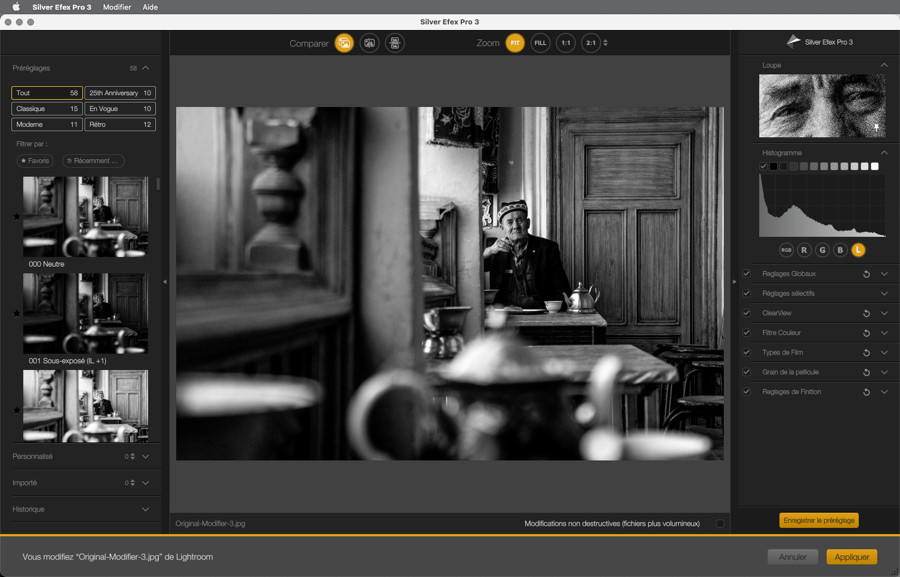This screenshot has width=900, height=577.
Task: Filter presets by Récemment used
Action: 93,161
